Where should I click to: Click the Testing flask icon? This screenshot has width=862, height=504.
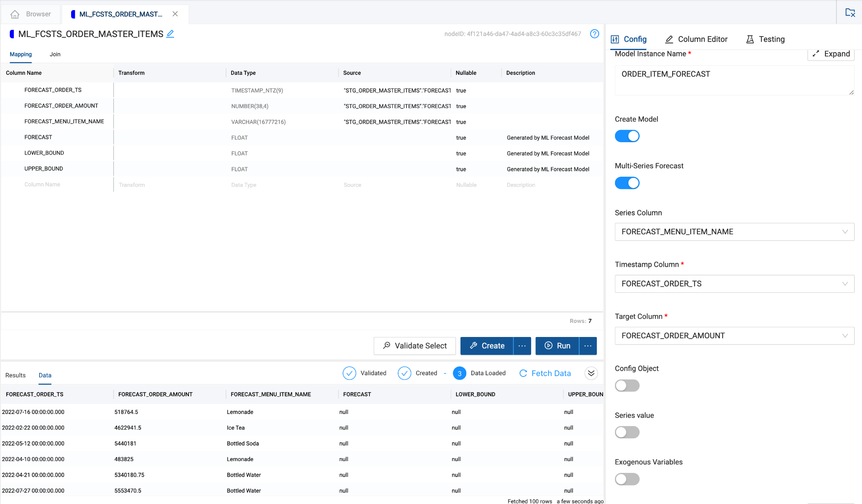pyautogui.click(x=750, y=39)
